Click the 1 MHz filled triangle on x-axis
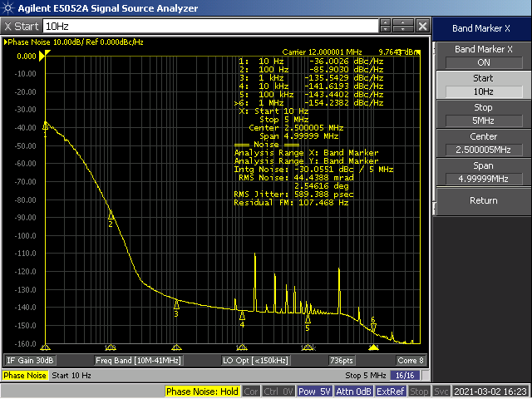 373,347
